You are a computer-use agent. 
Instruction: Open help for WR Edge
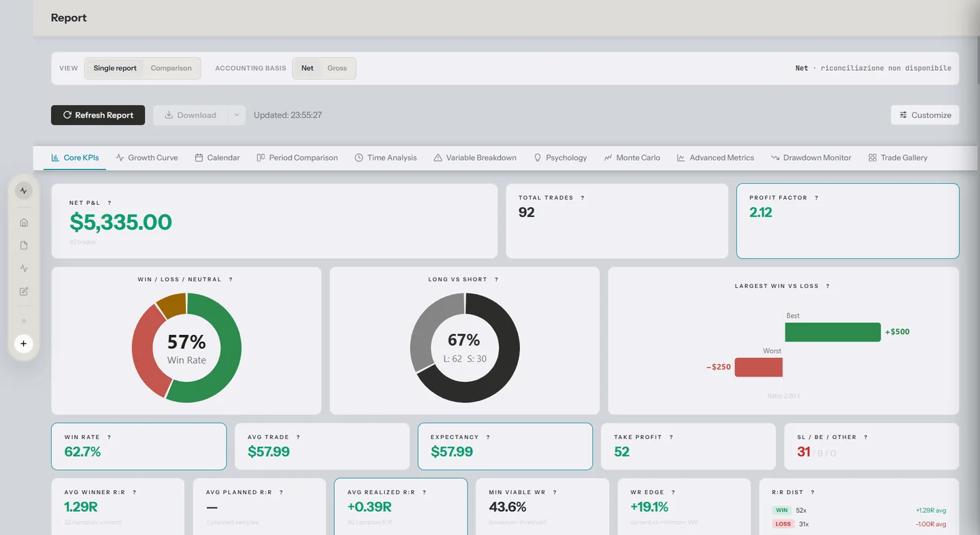click(673, 492)
